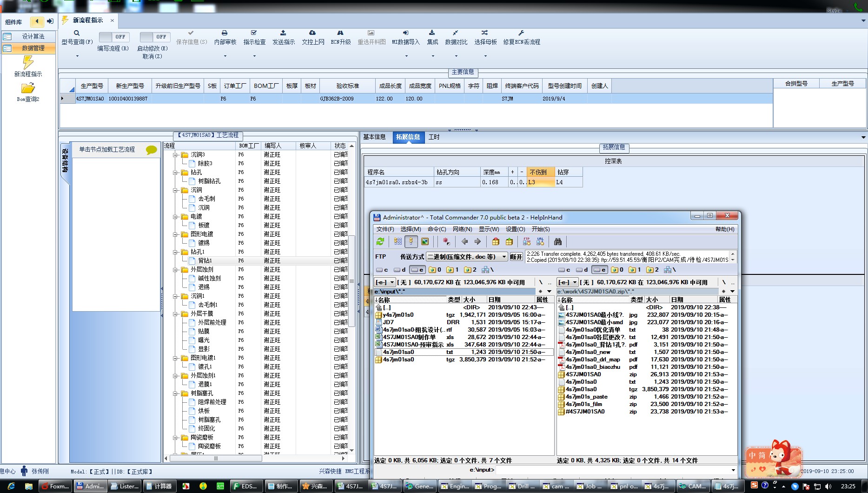Collapse the 图形电镀 tree node

coord(175,234)
